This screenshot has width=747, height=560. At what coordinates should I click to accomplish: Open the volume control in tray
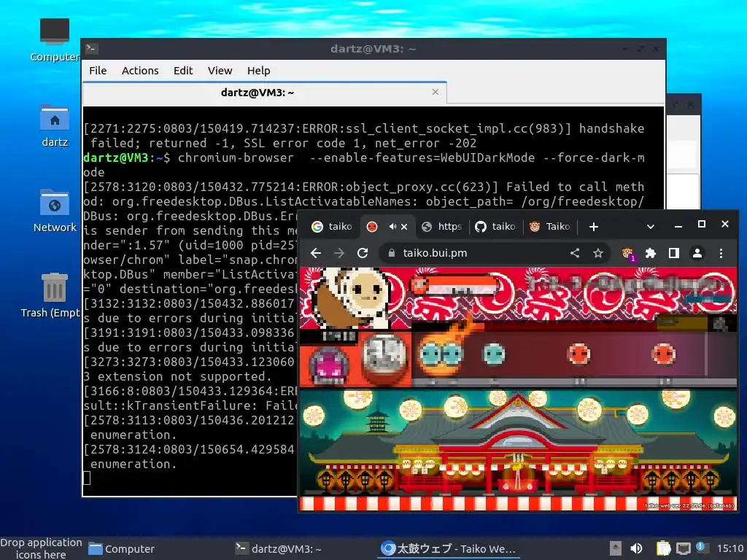[636, 548]
